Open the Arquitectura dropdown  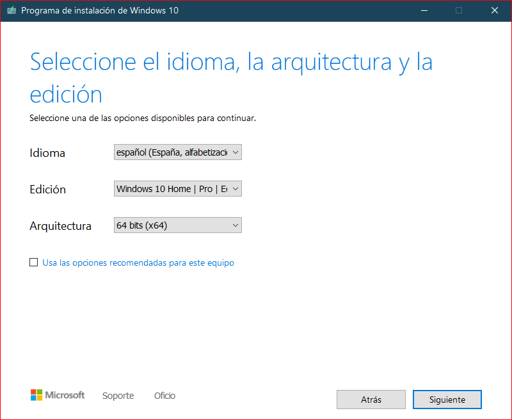178,225
